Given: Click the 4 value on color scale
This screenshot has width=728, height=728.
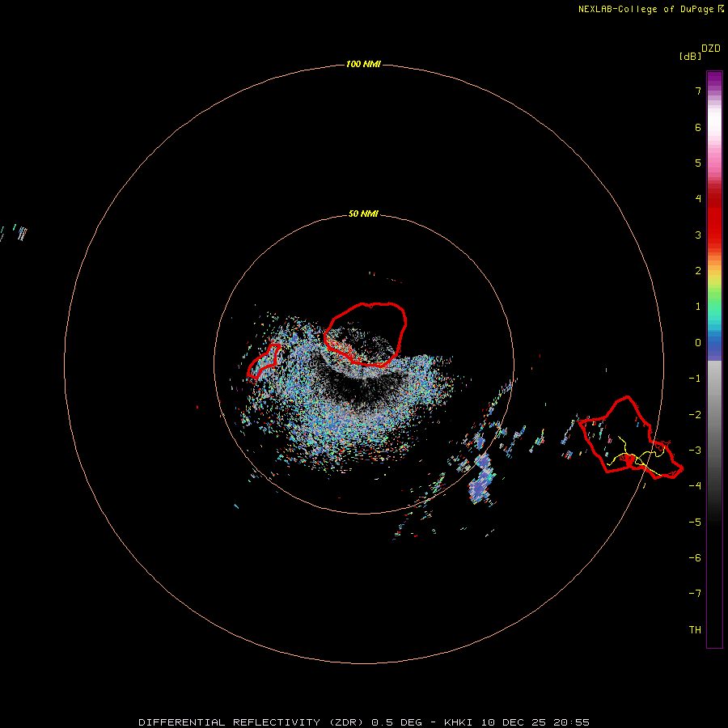Looking at the screenshot, I should click(698, 199).
